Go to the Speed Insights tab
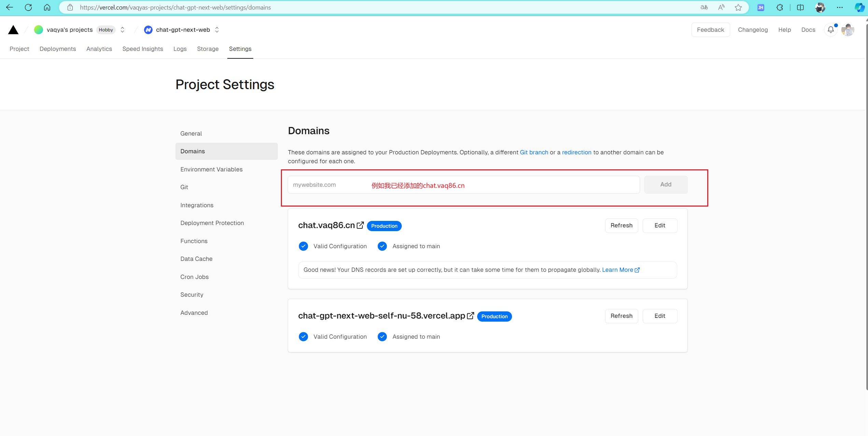The height and width of the screenshot is (436, 868). coord(143,49)
